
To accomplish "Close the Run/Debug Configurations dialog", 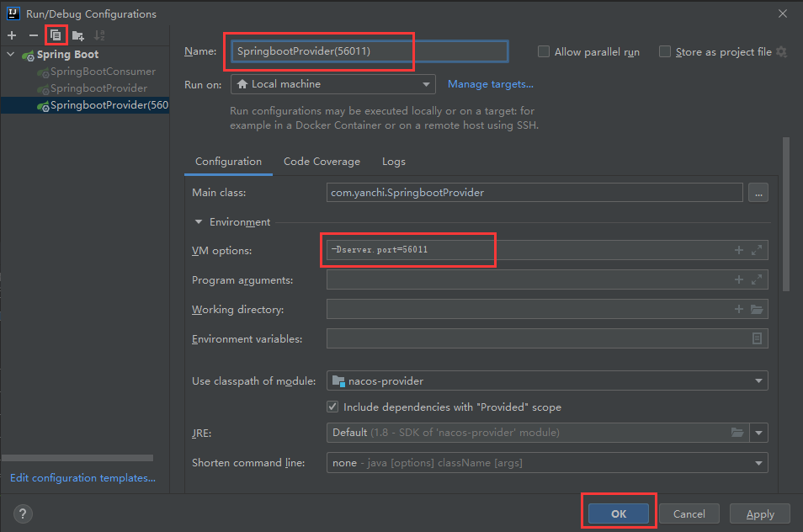I will pyautogui.click(x=783, y=13).
